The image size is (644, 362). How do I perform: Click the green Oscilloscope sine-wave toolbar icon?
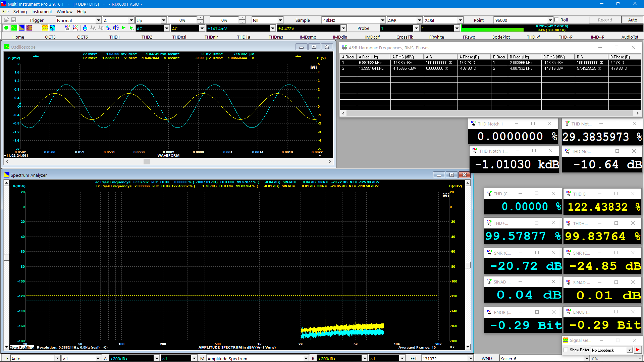[x=14, y=28]
